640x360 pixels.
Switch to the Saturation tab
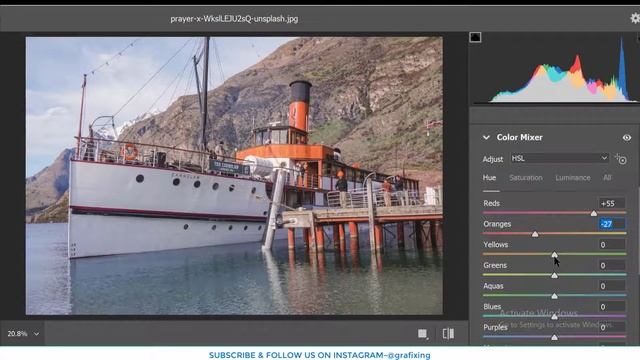click(526, 178)
